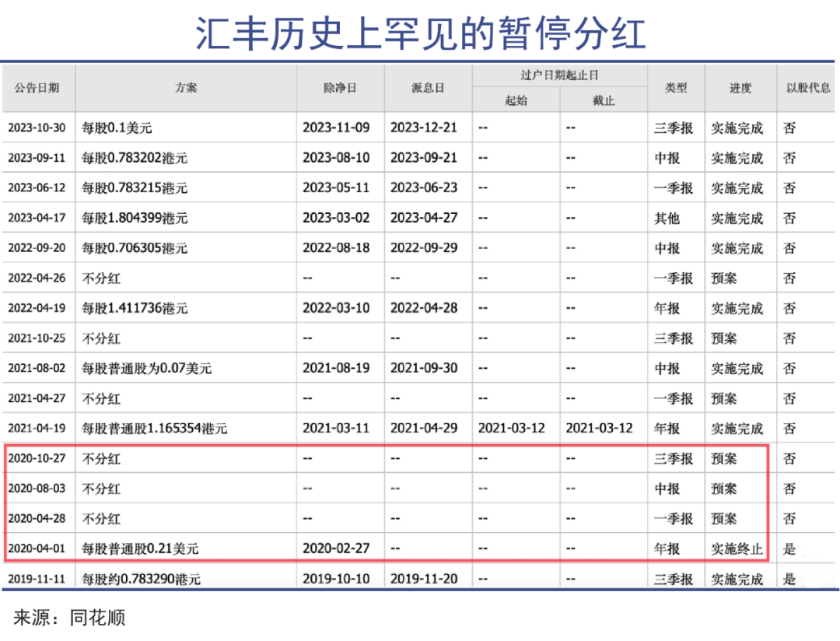Select the 起始 sub-column header
This screenshot has width=840, height=641.
click(x=516, y=100)
